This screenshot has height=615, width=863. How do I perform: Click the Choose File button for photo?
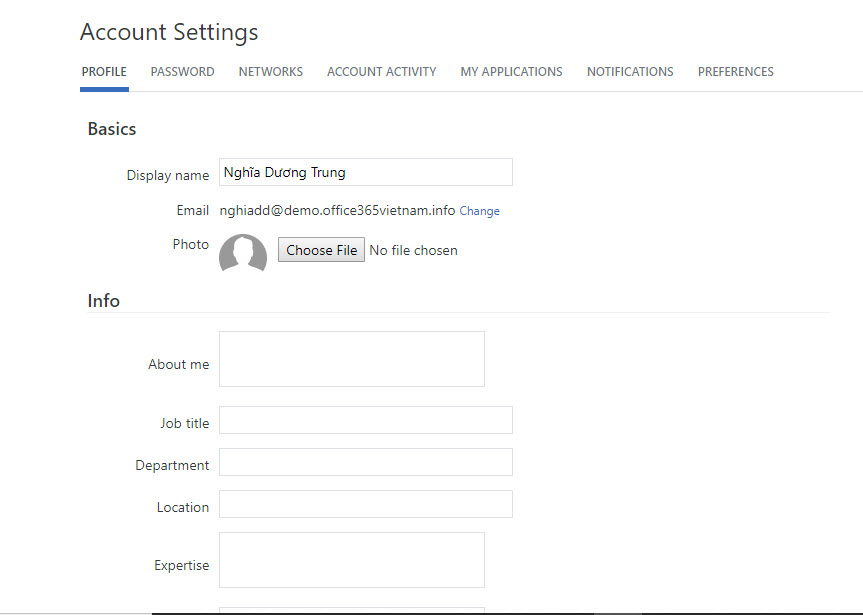coord(321,250)
